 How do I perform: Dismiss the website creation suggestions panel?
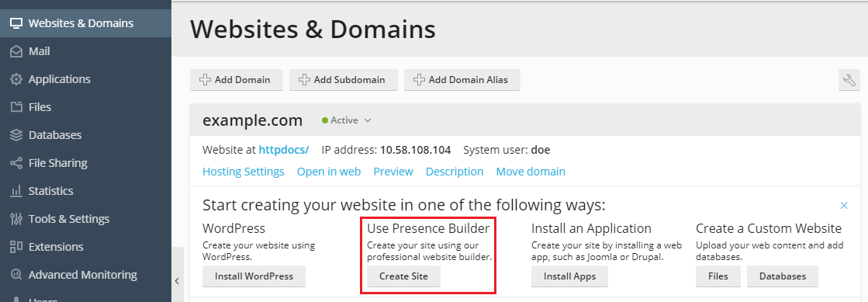pyautogui.click(x=844, y=206)
